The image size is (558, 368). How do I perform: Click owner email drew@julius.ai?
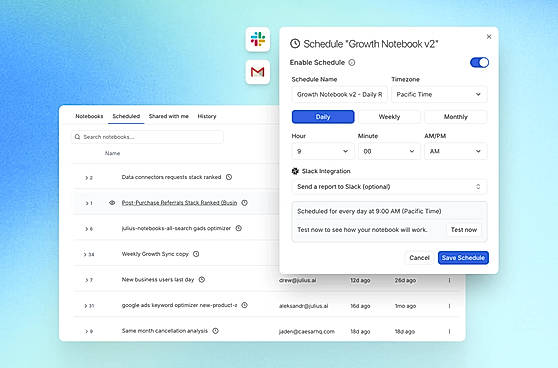pyautogui.click(x=298, y=280)
